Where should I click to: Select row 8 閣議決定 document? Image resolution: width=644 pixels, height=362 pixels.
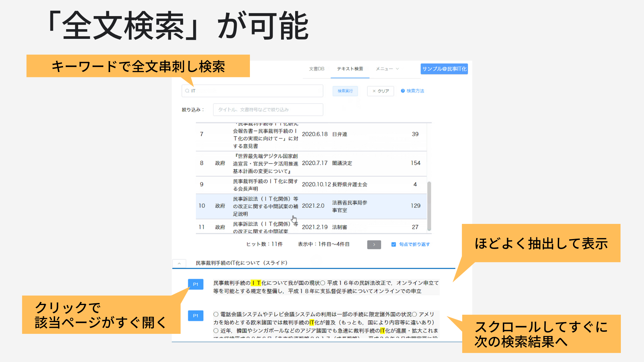(x=265, y=163)
